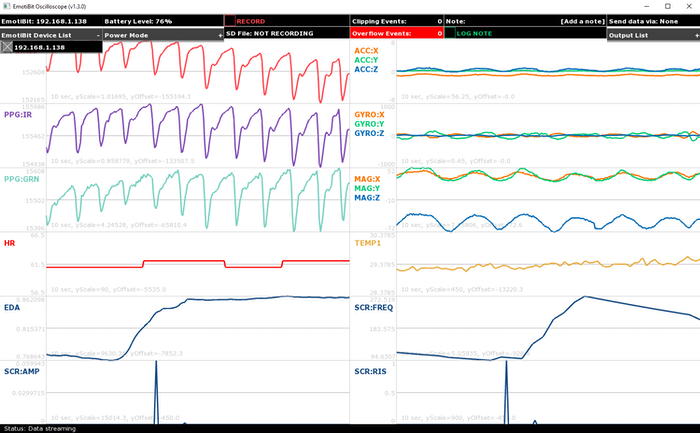700x433 pixels.
Task: Select the MAG:Y legend label
Action: [x=367, y=188]
